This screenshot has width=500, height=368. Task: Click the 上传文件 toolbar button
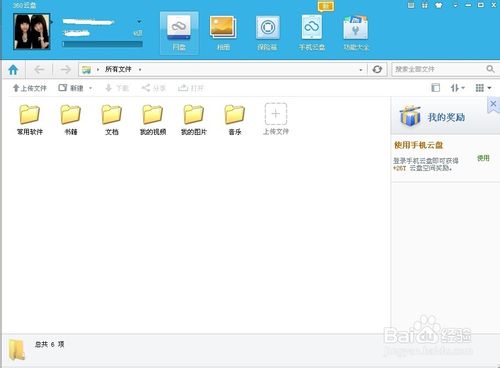point(29,88)
